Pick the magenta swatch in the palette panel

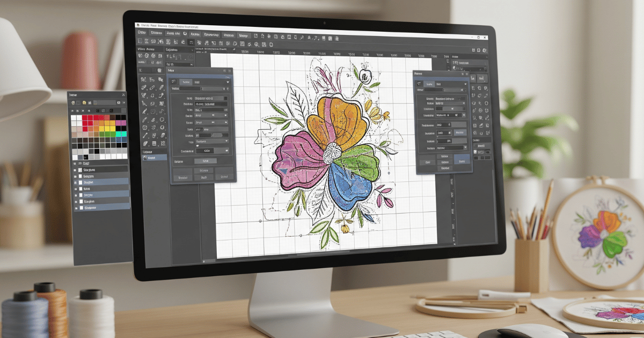(x=121, y=123)
